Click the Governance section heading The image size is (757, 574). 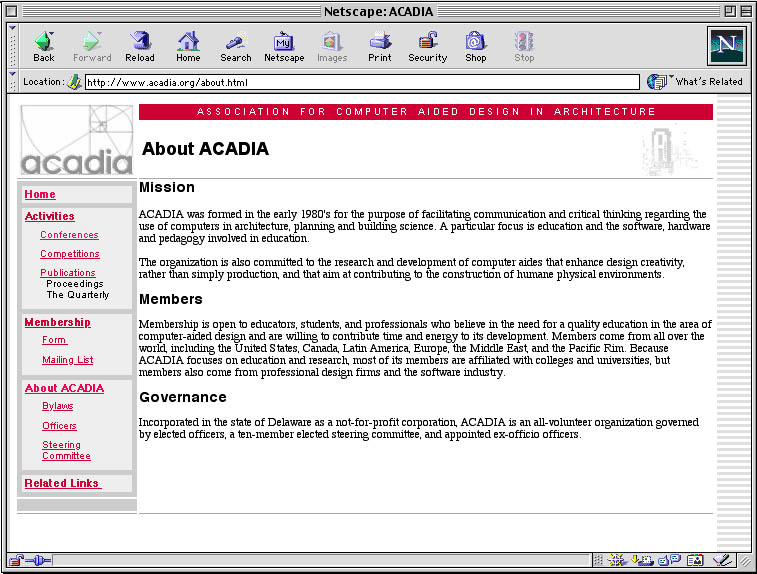click(x=182, y=397)
